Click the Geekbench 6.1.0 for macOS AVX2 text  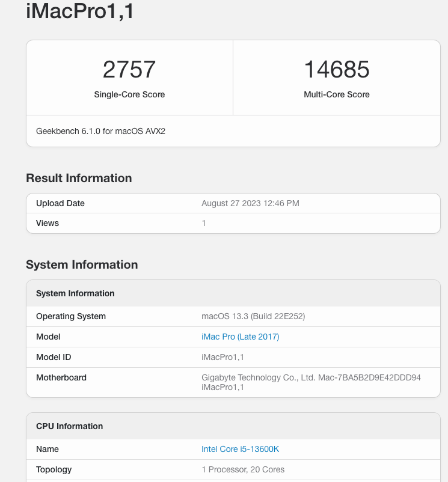(100, 131)
